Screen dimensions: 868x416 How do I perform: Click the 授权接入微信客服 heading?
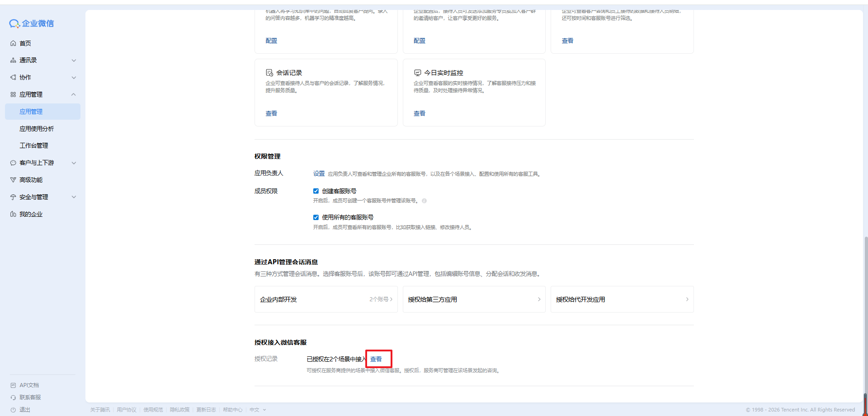click(280, 342)
